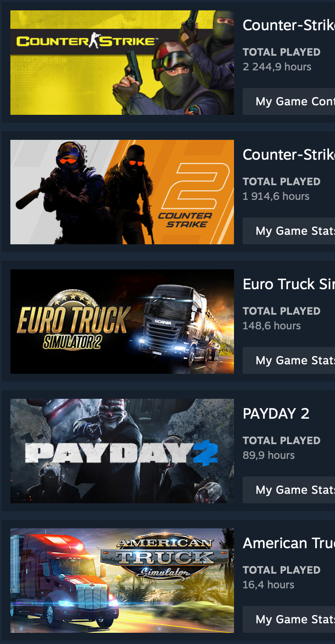Click the 1 914,6 hours playtime text
335x644 pixels.
276,196
